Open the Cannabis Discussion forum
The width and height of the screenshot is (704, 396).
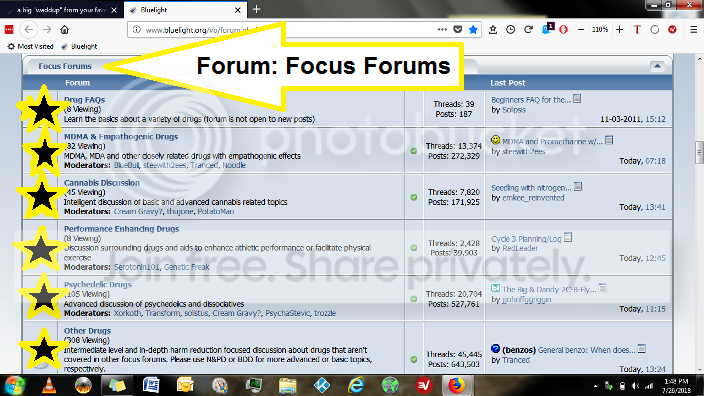[102, 183]
